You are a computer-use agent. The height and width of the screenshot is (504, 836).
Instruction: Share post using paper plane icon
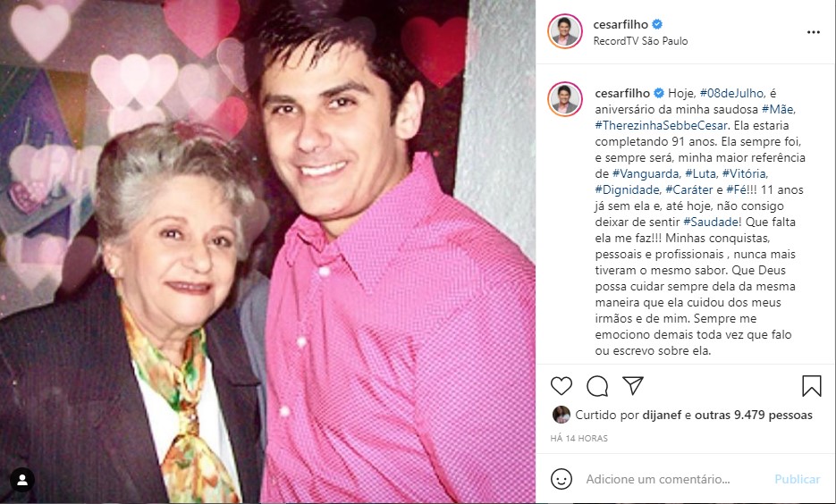pyautogui.click(x=633, y=385)
